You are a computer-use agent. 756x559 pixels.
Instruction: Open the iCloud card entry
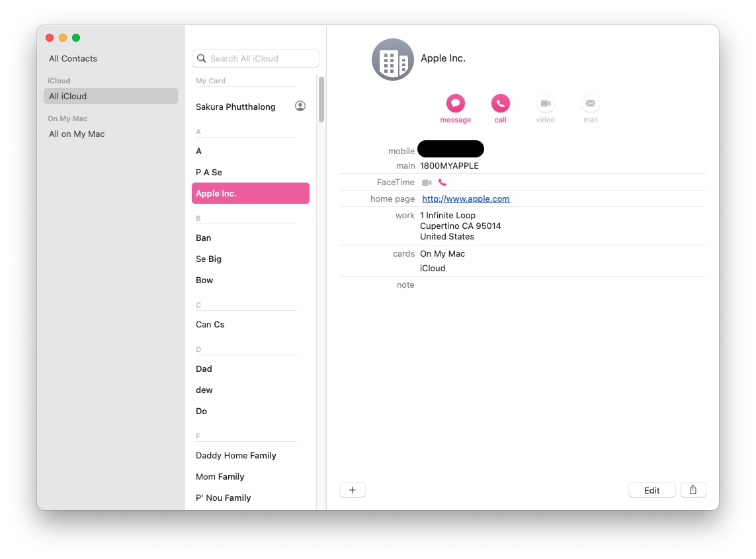tap(433, 269)
